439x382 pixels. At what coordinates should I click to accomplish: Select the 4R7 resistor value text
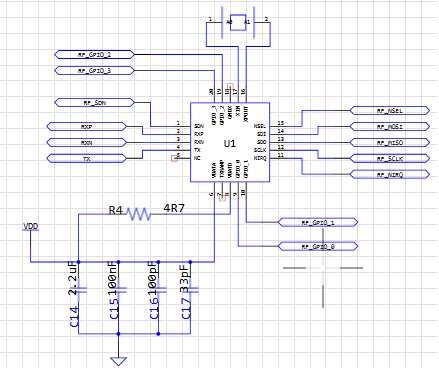[174, 208]
